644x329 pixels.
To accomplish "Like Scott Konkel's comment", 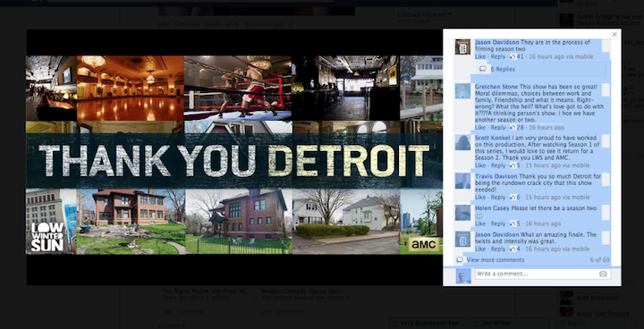I will (x=480, y=165).
